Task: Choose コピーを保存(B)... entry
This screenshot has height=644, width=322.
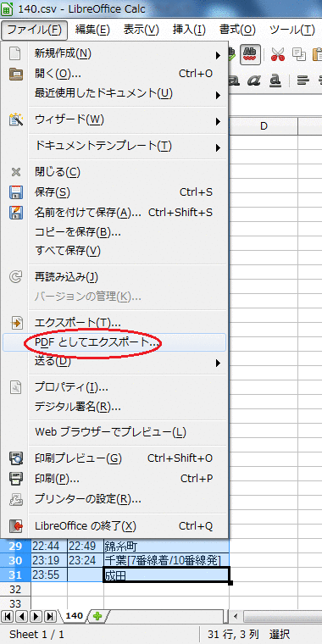Action: [114, 232]
